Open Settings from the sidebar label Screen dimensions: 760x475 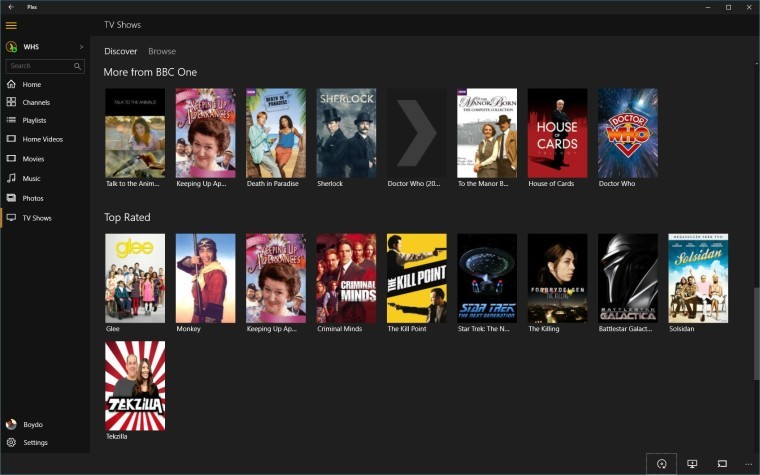(35, 443)
